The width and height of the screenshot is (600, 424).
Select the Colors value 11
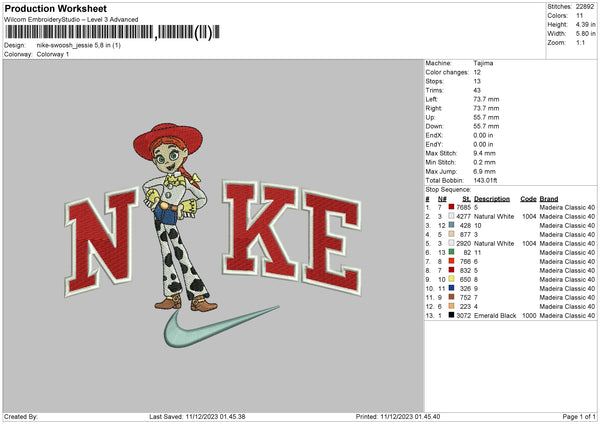pyautogui.click(x=579, y=16)
